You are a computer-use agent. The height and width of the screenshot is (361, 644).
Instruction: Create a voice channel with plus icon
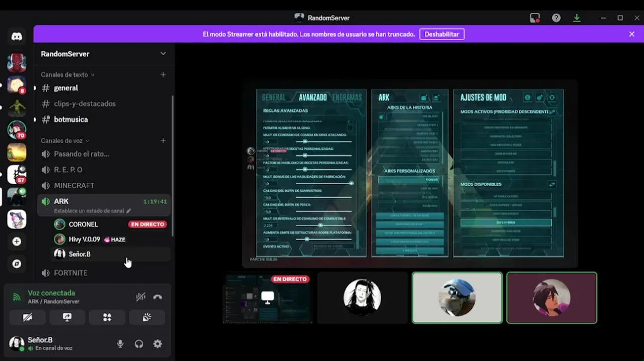pyautogui.click(x=163, y=141)
